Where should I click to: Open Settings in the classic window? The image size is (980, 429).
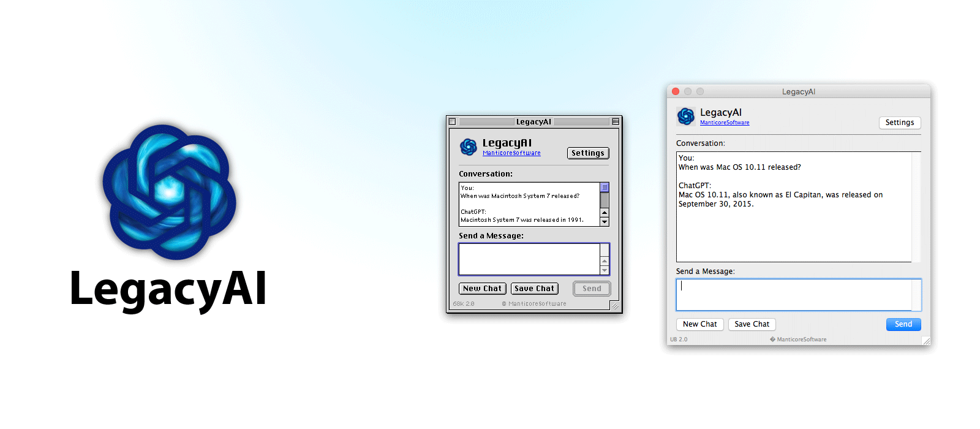[588, 153]
